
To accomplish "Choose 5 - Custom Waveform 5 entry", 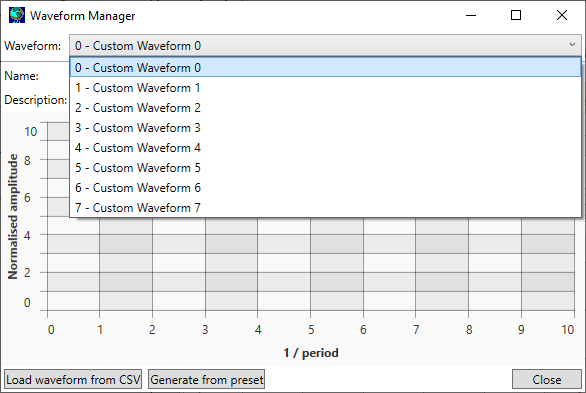I will 325,168.
